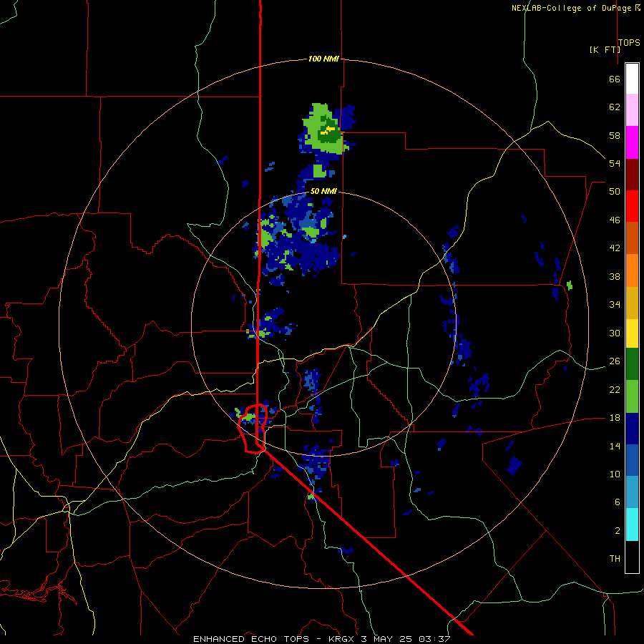Click the 26 legend value

coord(615,361)
